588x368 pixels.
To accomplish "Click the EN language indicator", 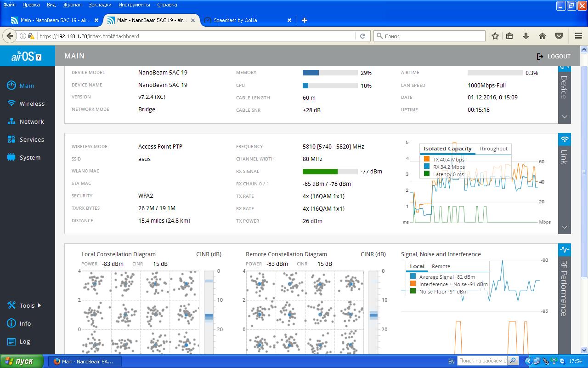I will point(452,362).
